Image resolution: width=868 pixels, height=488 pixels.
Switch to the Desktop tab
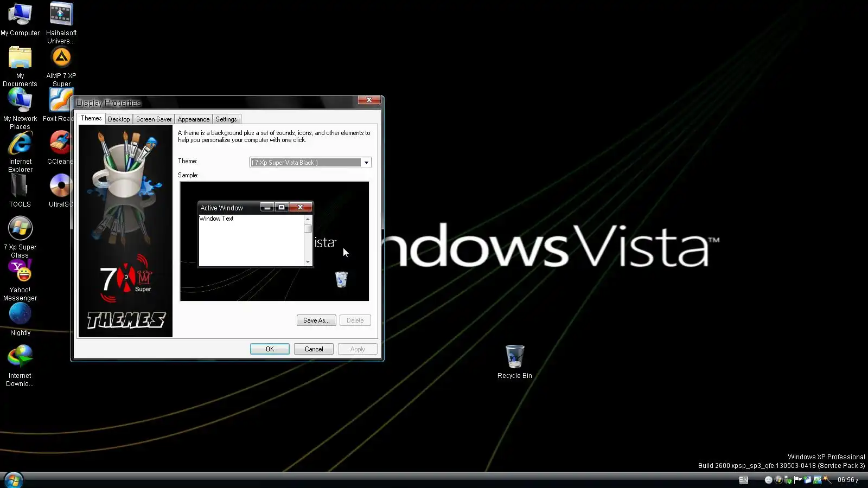coord(119,119)
